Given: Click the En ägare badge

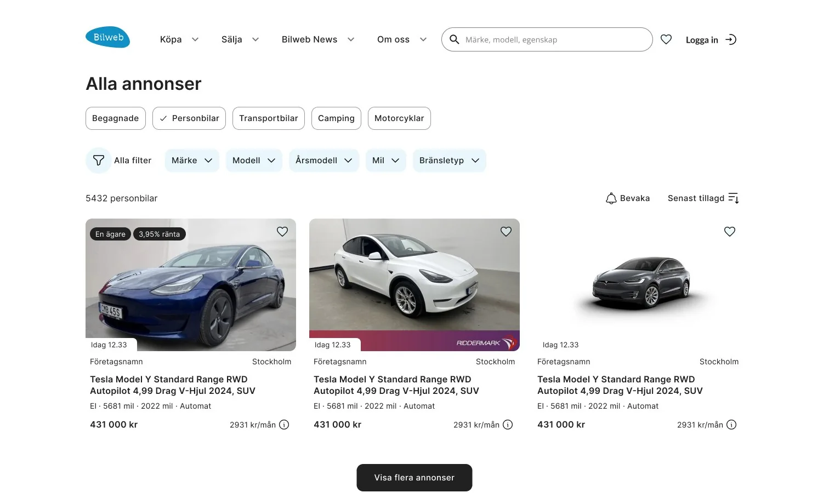Looking at the screenshot, I should point(110,234).
